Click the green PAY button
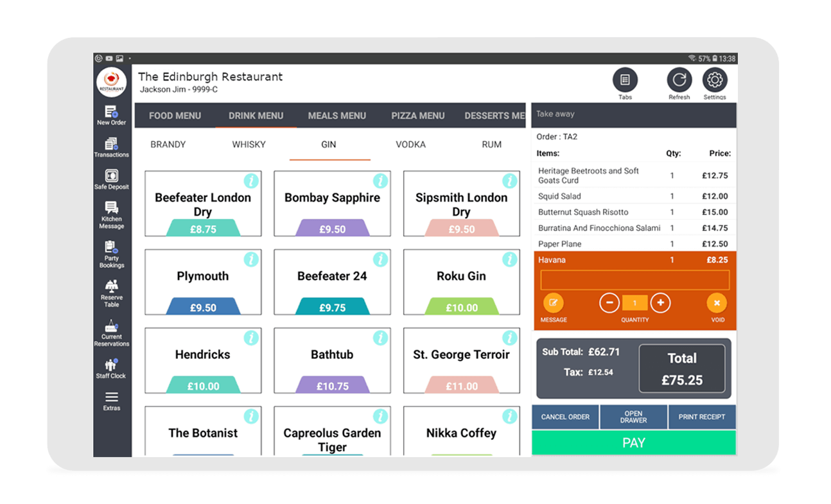831x504 pixels. (x=634, y=443)
